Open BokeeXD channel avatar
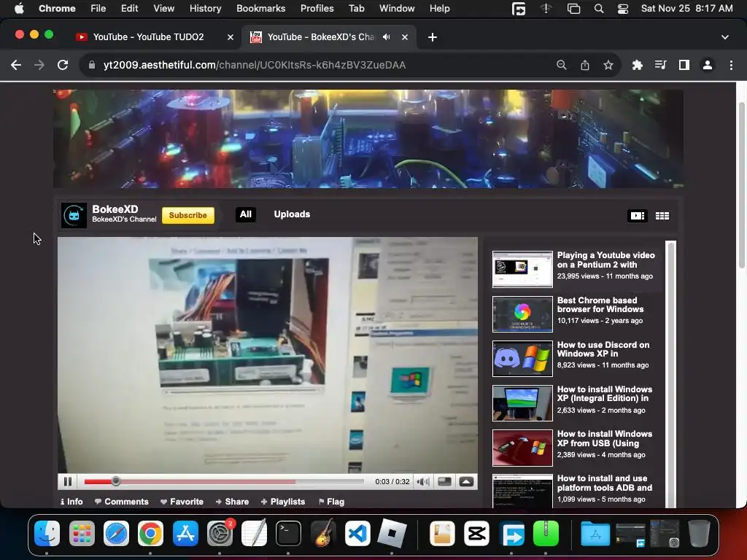 pyautogui.click(x=74, y=215)
